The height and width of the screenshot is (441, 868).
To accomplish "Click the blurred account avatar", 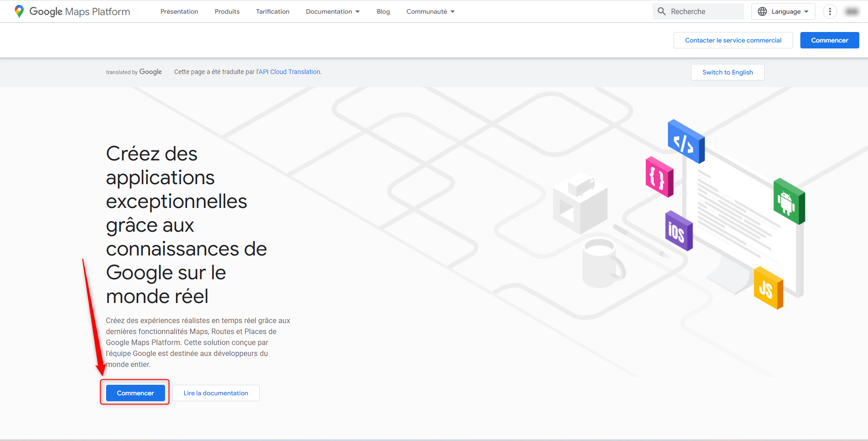I will point(852,11).
